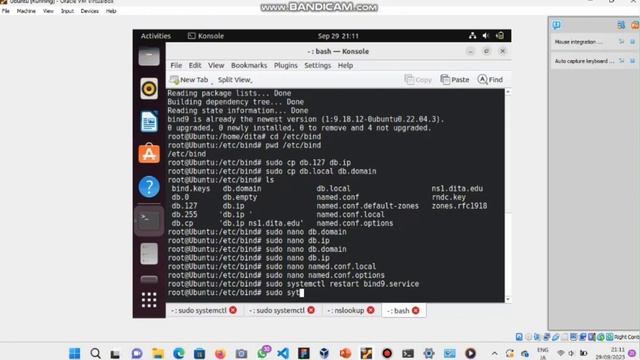Open the clock showing Sep 29 21:11

(x=338, y=36)
